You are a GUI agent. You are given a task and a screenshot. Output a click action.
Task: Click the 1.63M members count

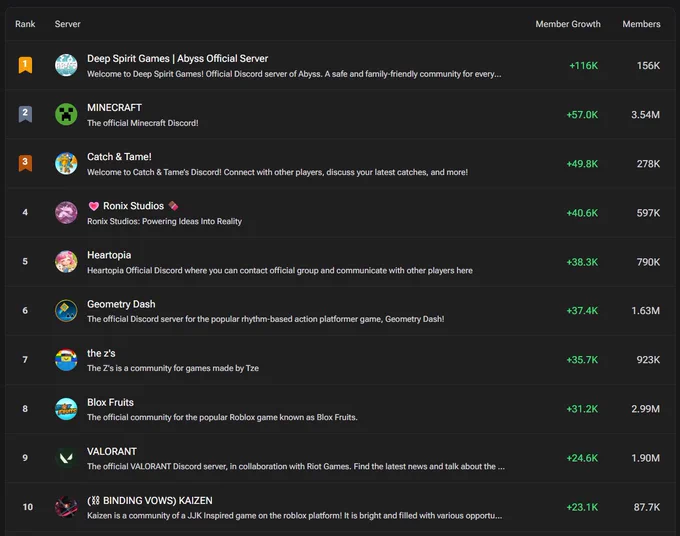point(645,310)
